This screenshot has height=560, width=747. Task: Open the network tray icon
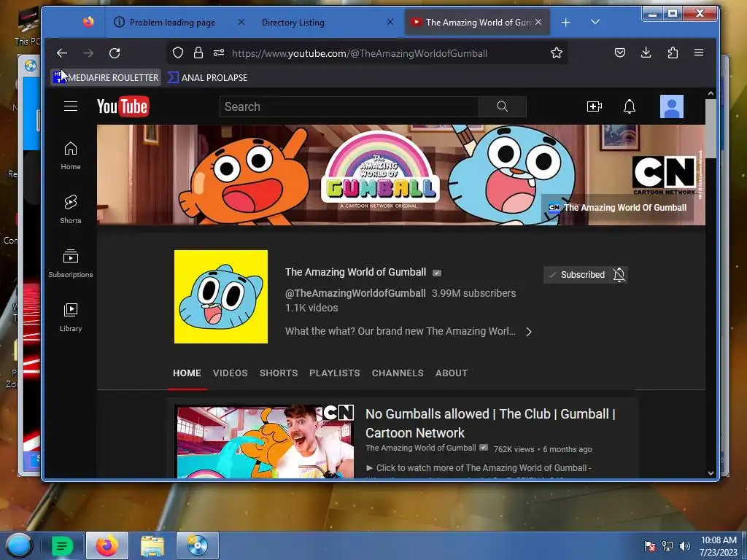point(667,546)
